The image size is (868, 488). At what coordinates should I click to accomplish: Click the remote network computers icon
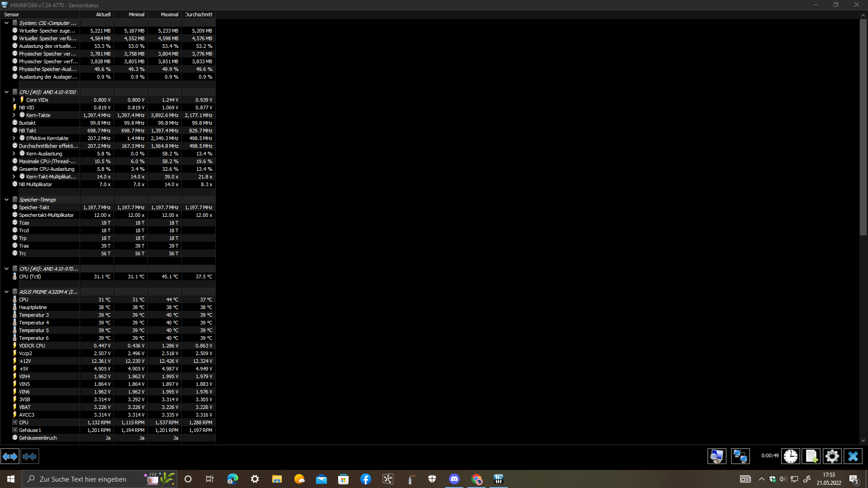click(740, 456)
